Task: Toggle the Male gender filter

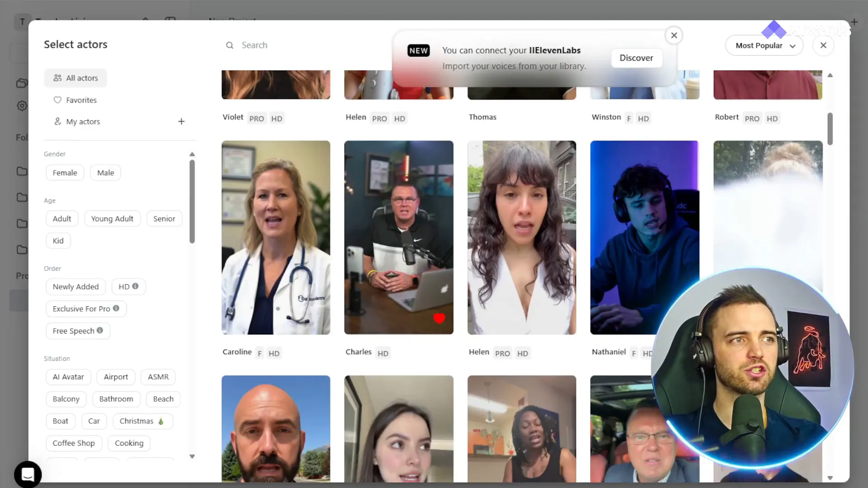Action: tap(106, 173)
